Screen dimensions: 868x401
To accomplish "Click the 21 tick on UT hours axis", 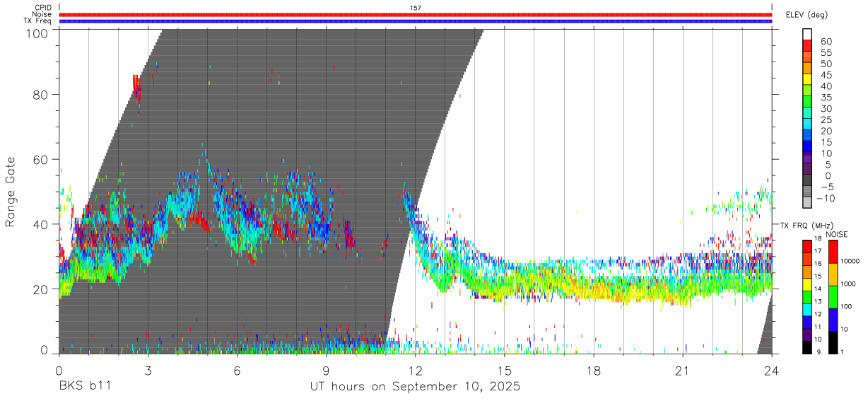I will coord(683,370).
